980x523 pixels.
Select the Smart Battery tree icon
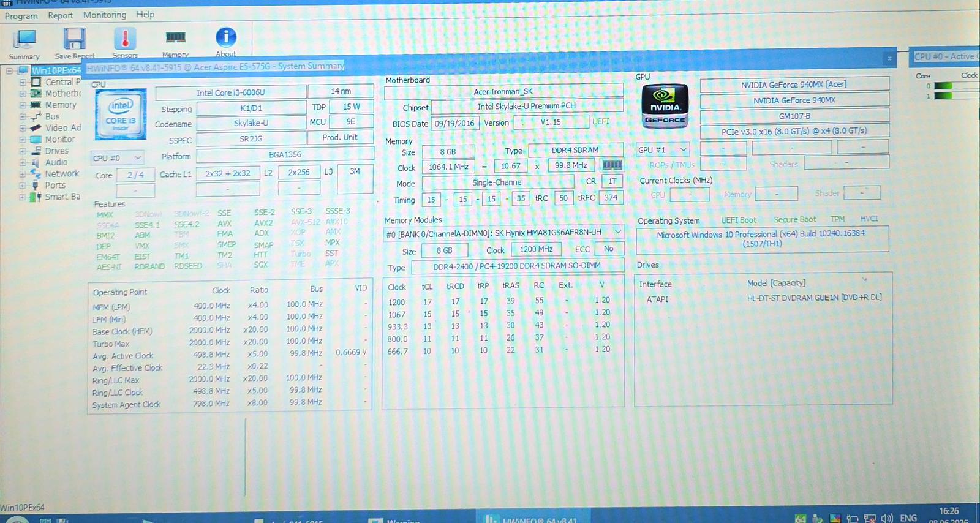(x=36, y=197)
